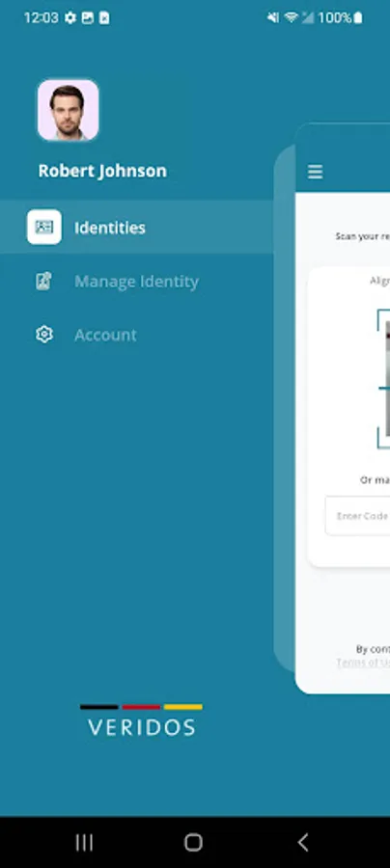
Task: Tap the Android back button
Action: (x=302, y=843)
